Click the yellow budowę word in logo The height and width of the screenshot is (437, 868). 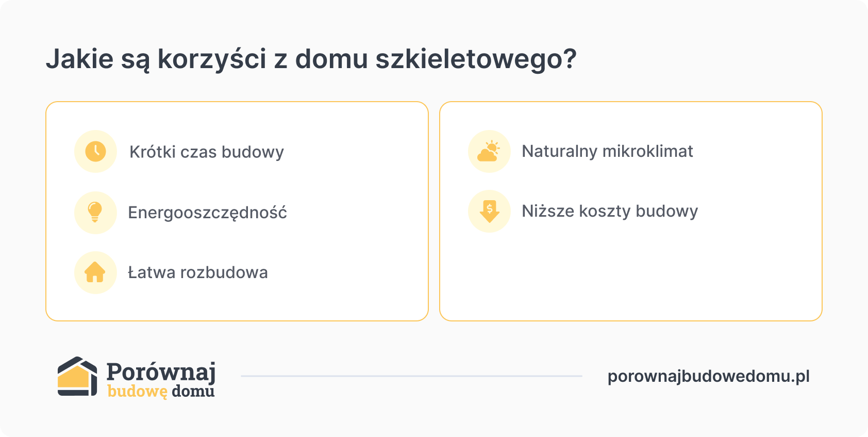click(x=138, y=392)
